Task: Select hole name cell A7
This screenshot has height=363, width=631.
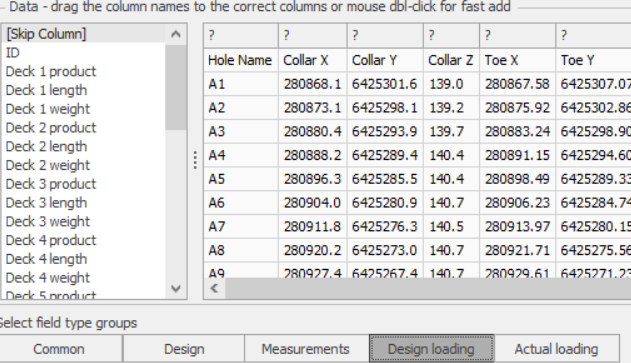Action: [x=241, y=226]
